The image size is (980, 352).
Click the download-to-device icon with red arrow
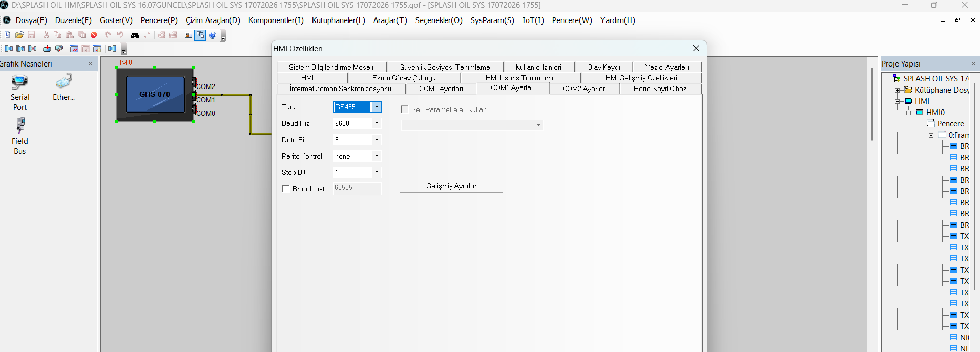[47, 49]
